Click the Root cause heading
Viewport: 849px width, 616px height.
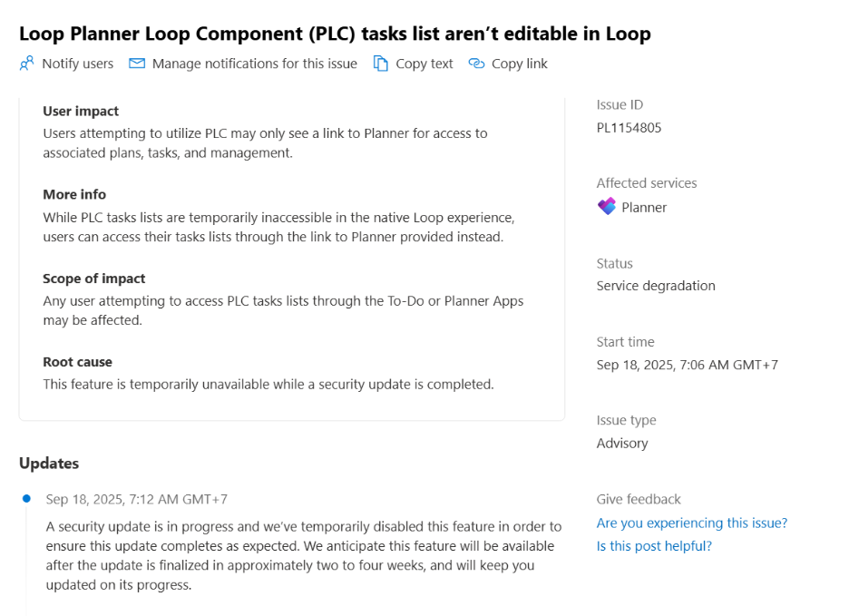click(x=78, y=362)
